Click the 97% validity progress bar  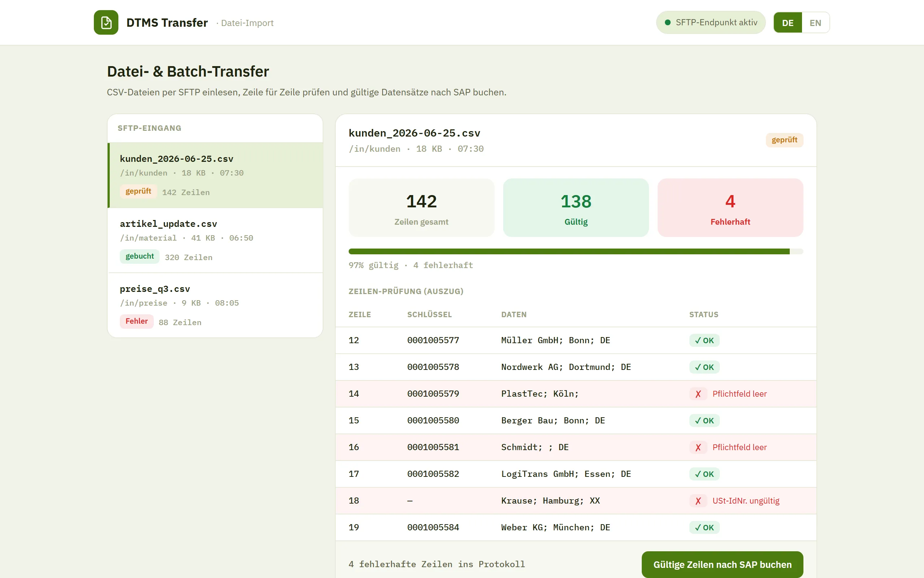pos(576,251)
